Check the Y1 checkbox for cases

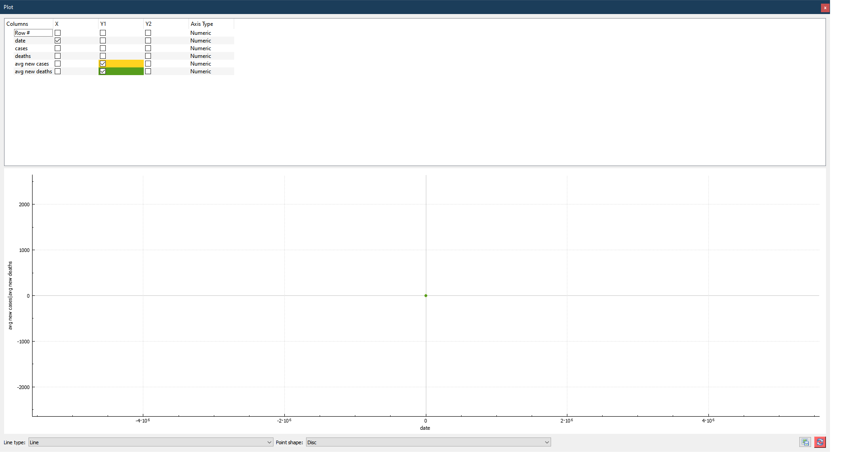[103, 48]
